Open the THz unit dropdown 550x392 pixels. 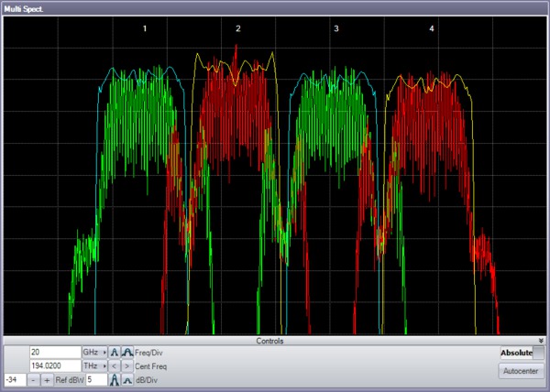(x=94, y=366)
